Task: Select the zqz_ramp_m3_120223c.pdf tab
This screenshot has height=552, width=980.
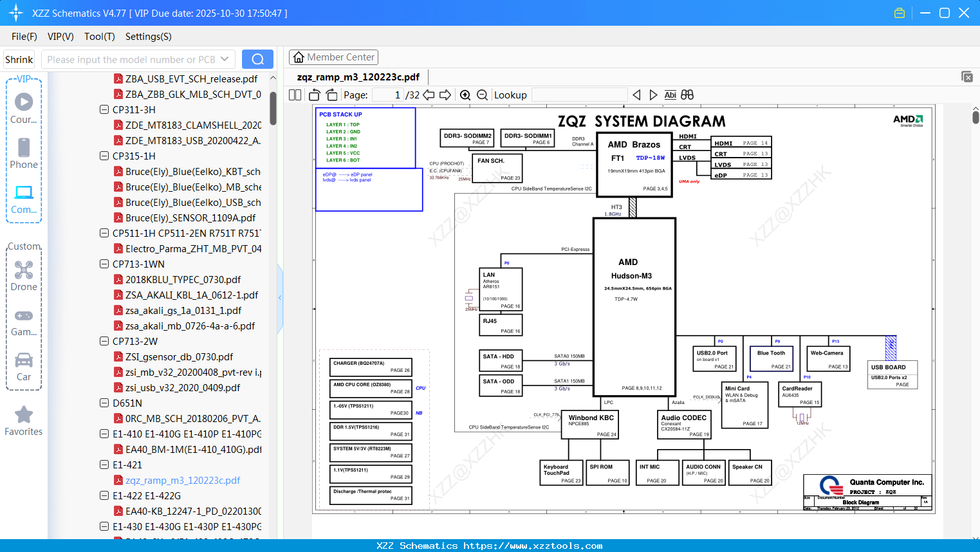Action: [x=358, y=77]
